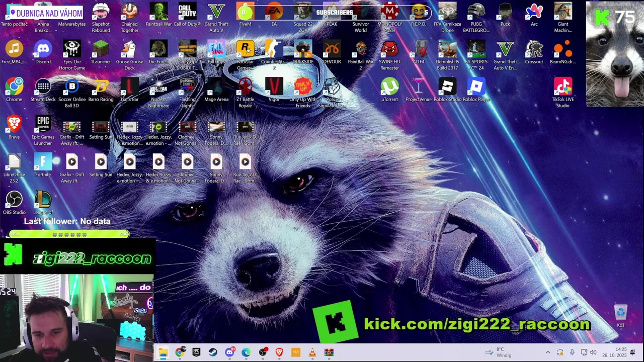Select the Eyes The Horror Game icon

point(72,55)
